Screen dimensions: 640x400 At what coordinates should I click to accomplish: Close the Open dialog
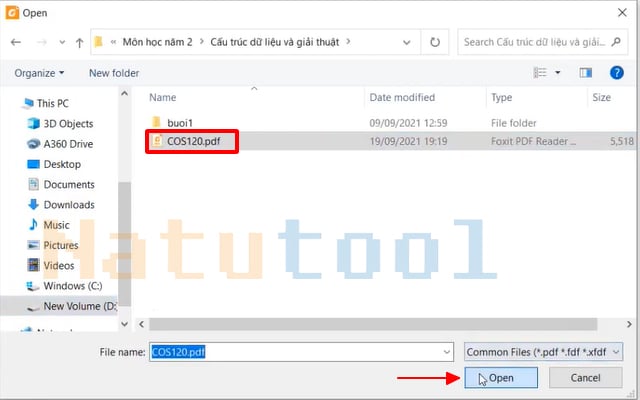tap(622, 13)
